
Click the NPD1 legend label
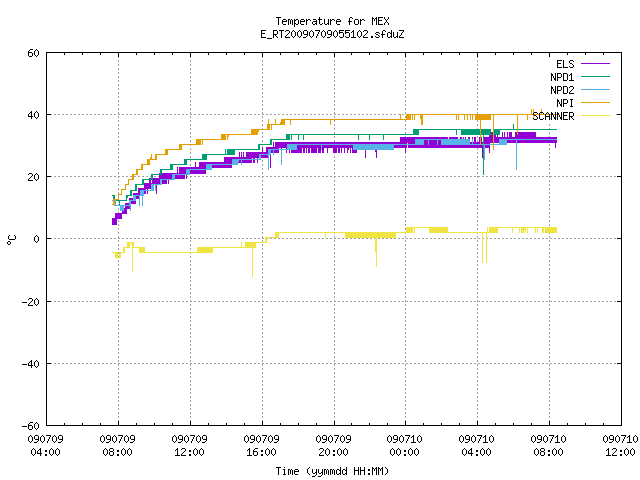562,77
